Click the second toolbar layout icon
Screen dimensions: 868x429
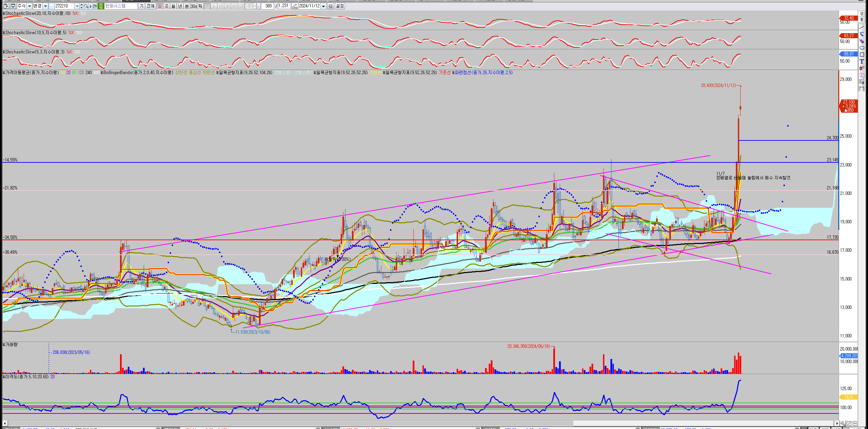[13, 6]
